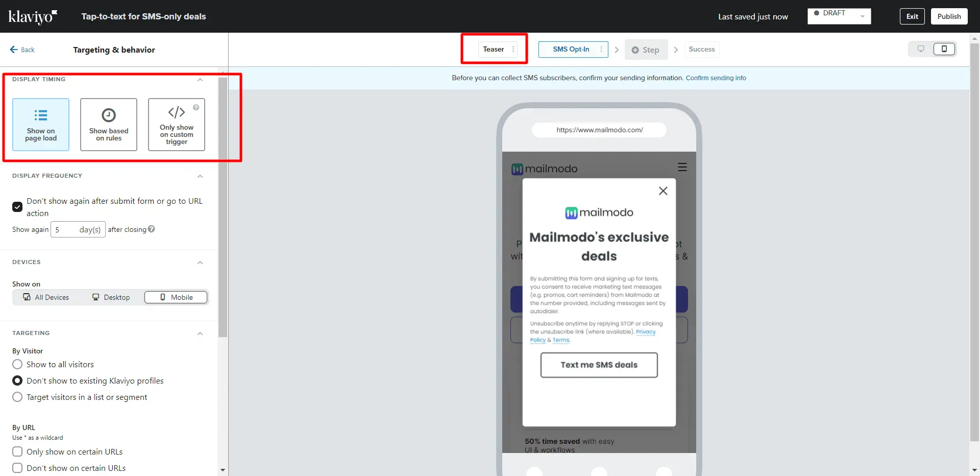This screenshot has height=476, width=980.
Task: Toggle Don't show again after submit checkbox
Action: pyautogui.click(x=17, y=207)
